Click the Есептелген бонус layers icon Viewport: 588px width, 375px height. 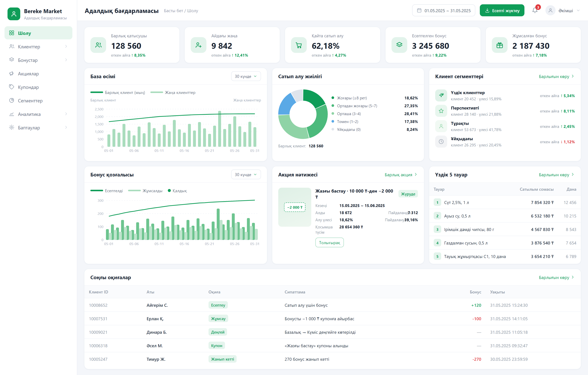pyautogui.click(x=399, y=45)
